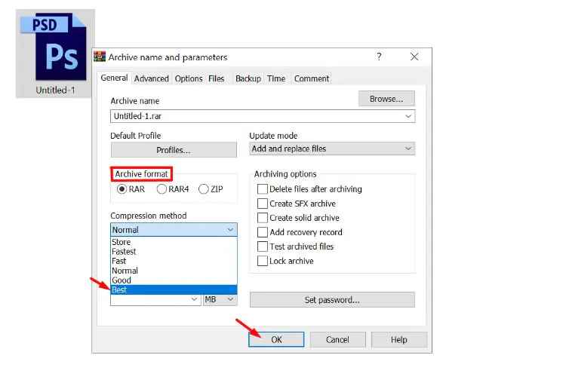This screenshot has height=392, width=566.
Task: Enable Test archived files checkbox
Action: point(263,247)
